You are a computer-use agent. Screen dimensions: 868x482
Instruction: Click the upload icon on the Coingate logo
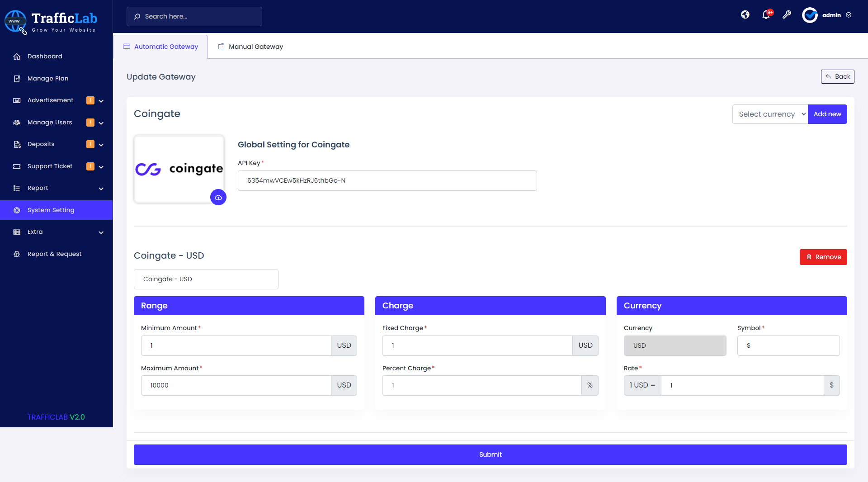218,197
